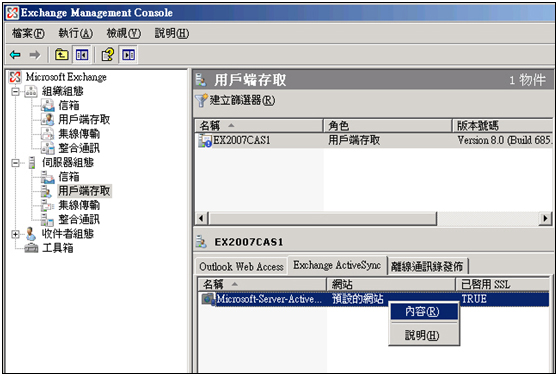Expand the 收件者組態 tree node
The image size is (558, 376).
[15, 234]
